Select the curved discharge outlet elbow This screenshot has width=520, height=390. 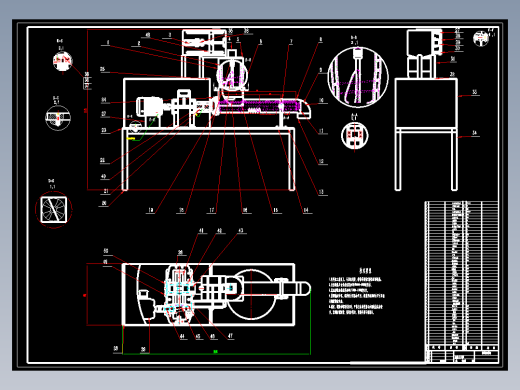[304, 109]
